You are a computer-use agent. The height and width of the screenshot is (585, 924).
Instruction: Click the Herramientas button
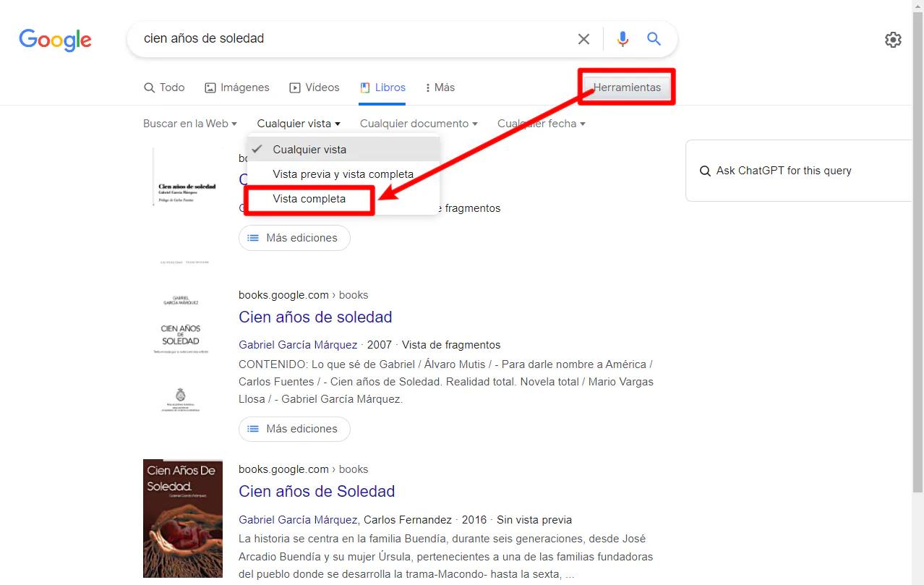(627, 87)
